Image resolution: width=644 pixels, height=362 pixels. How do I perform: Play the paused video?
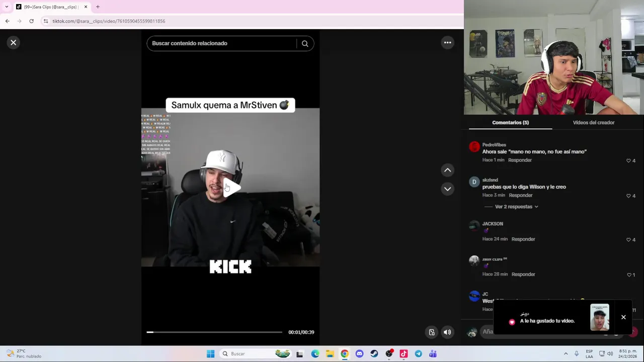(231, 188)
